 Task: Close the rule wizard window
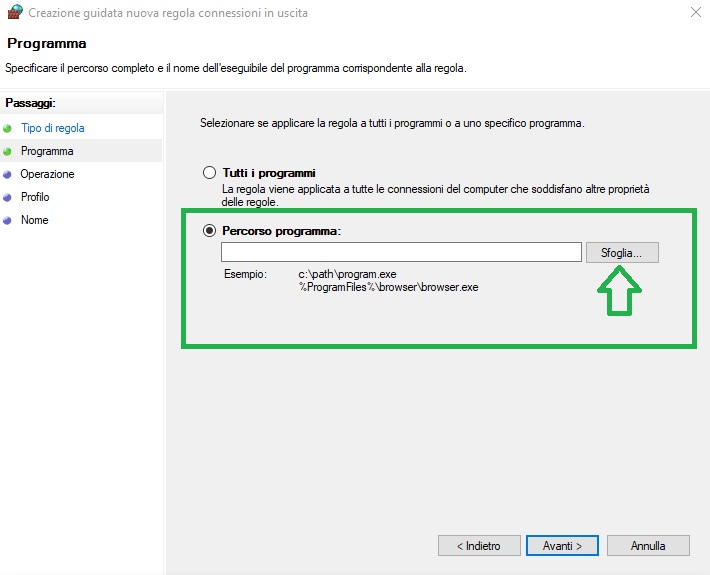[696, 12]
